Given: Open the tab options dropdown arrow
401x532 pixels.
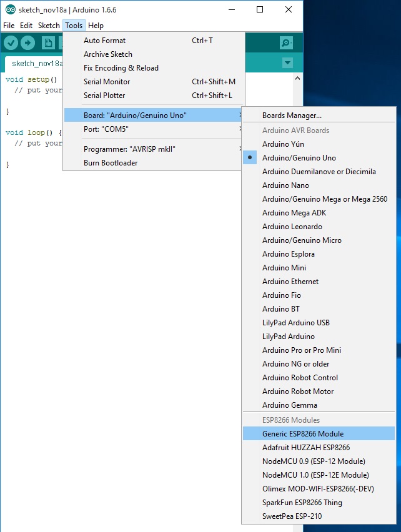Looking at the screenshot, I should click(x=287, y=63).
